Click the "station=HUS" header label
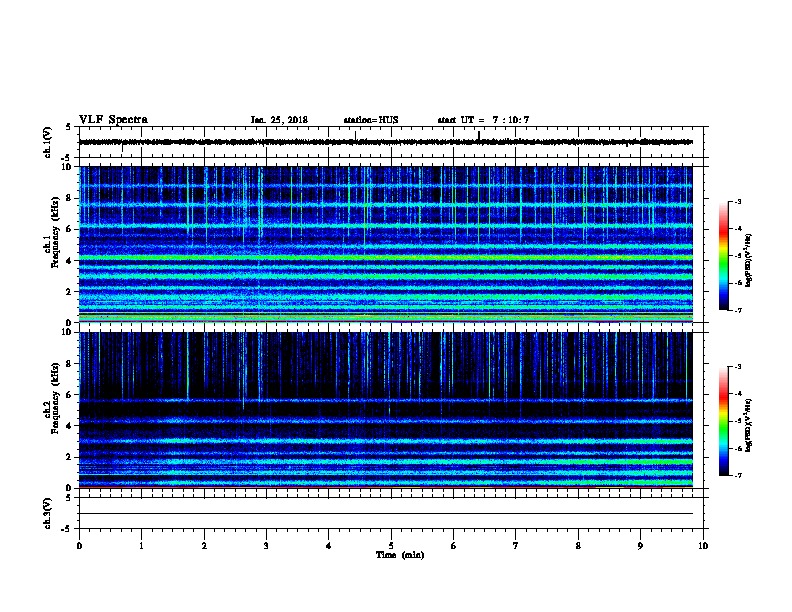Image resolution: width=792 pixels, height=612 pixels. click(371, 120)
